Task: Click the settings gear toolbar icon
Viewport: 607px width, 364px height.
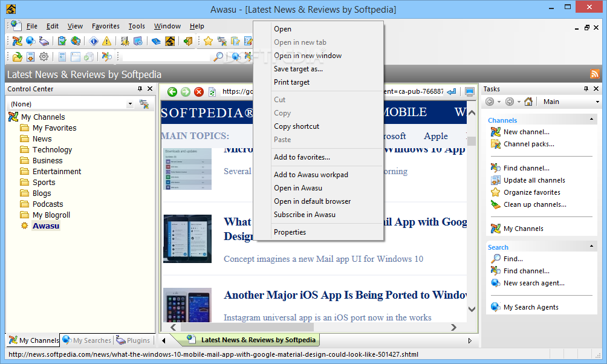Action: [x=44, y=57]
